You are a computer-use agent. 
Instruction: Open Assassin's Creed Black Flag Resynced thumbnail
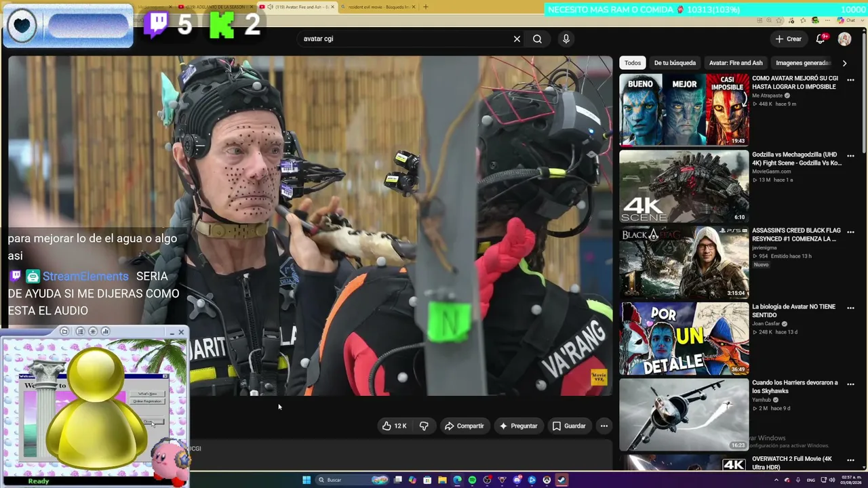[x=684, y=262]
